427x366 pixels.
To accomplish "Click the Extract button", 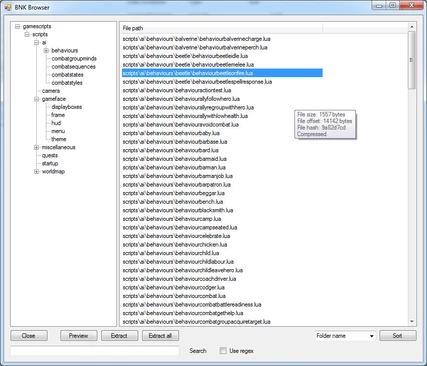I will coord(119,335).
